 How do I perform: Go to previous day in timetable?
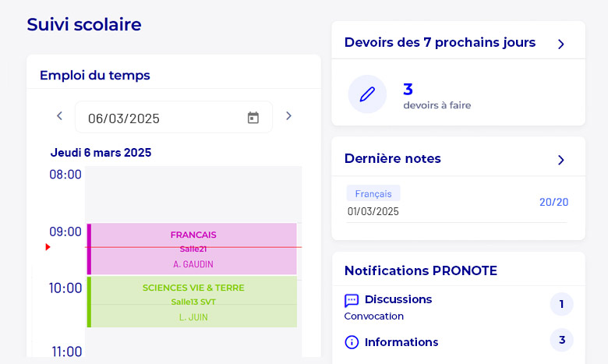(x=59, y=116)
